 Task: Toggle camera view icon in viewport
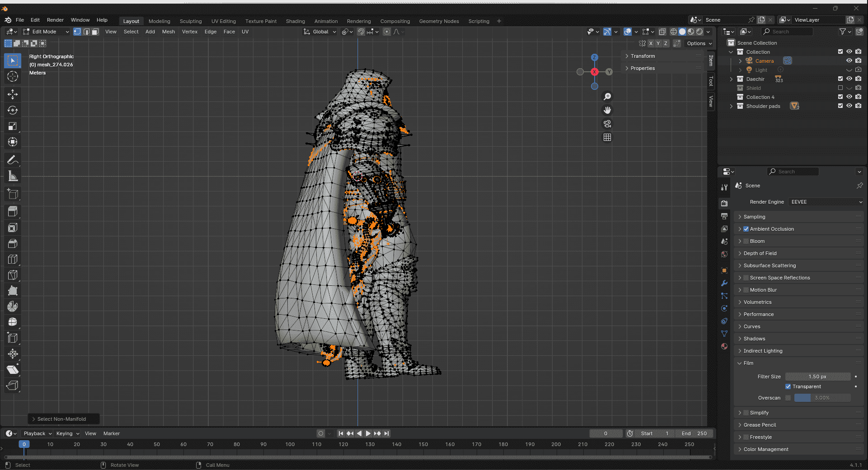click(607, 124)
